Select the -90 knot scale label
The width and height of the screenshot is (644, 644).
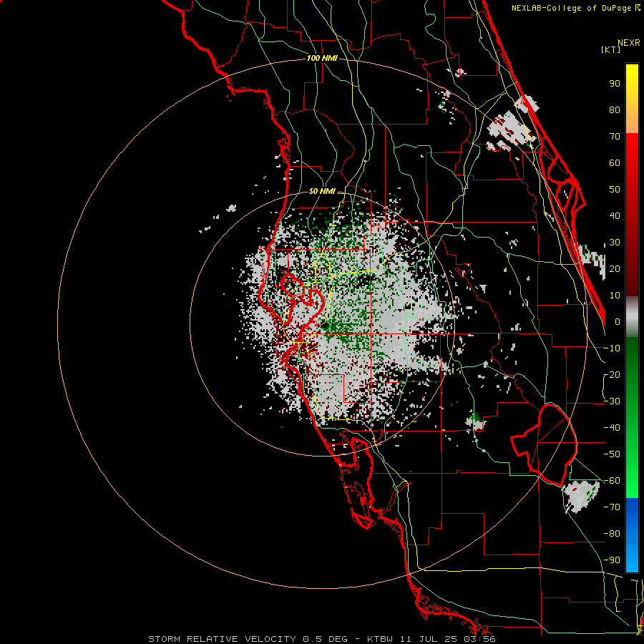click(x=612, y=560)
